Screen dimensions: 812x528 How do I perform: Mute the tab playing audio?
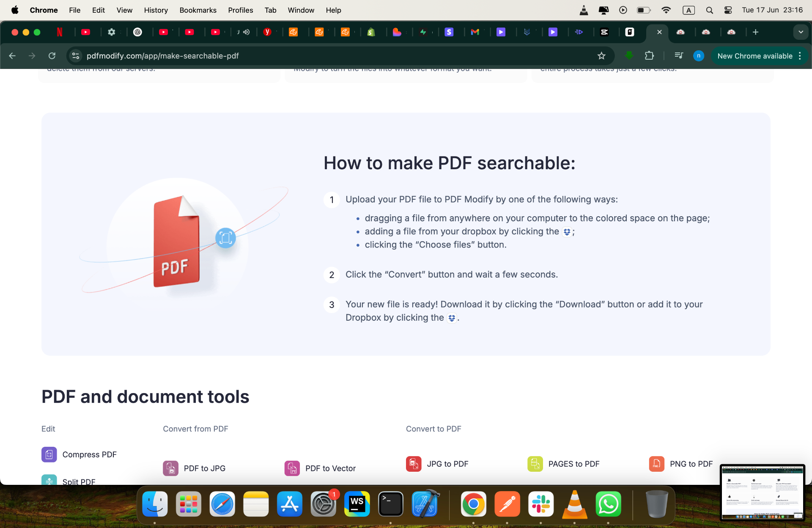coord(247,32)
